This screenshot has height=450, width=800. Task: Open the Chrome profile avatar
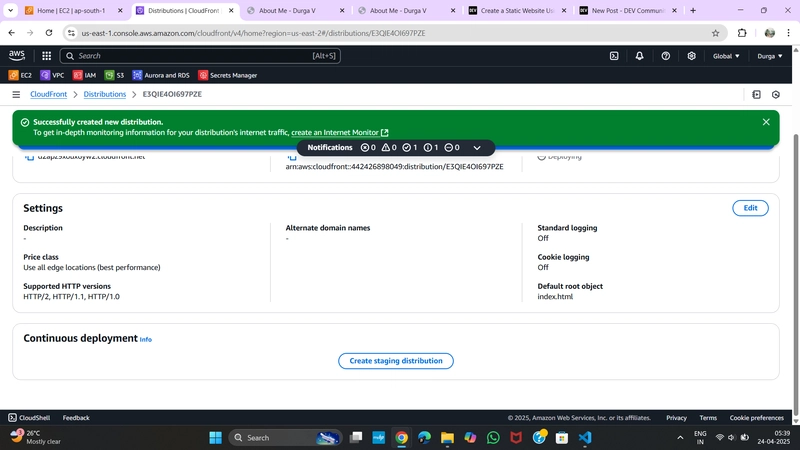tap(770, 33)
